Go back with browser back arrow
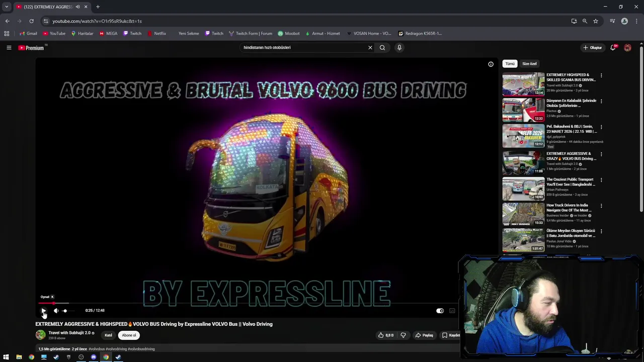Screen dimensions: 644x362 7,21
